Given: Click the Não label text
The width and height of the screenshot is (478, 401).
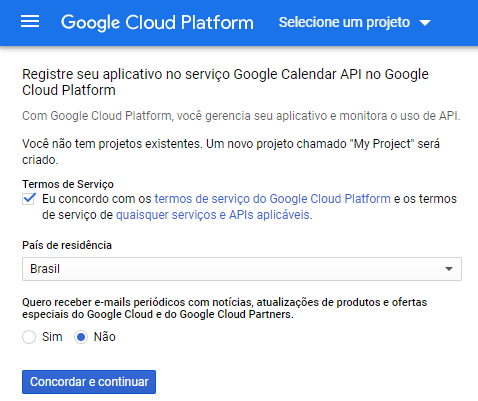Looking at the screenshot, I should click(x=104, y=337).
